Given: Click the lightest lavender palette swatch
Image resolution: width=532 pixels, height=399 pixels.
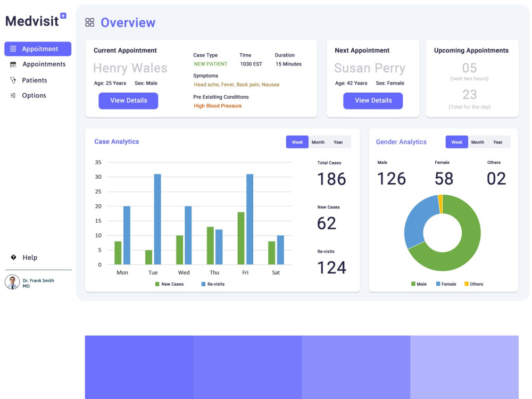Looking at the screenshot, I should (464, 367).
